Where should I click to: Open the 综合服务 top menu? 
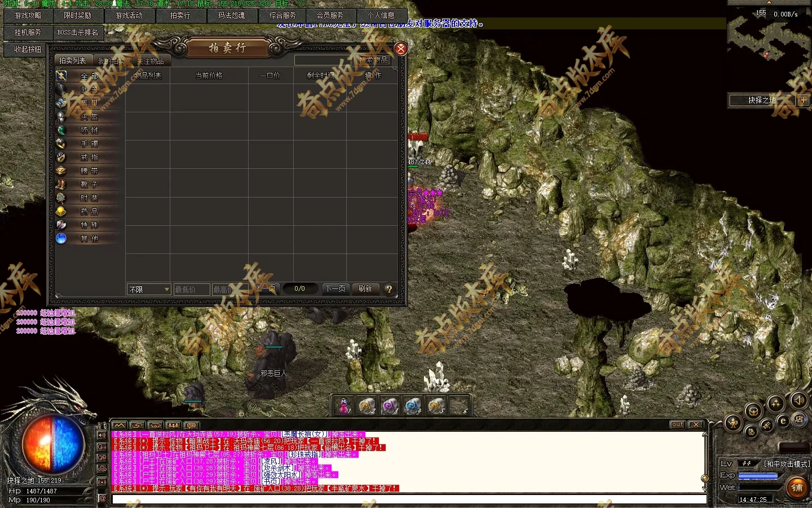pos(282,16)
